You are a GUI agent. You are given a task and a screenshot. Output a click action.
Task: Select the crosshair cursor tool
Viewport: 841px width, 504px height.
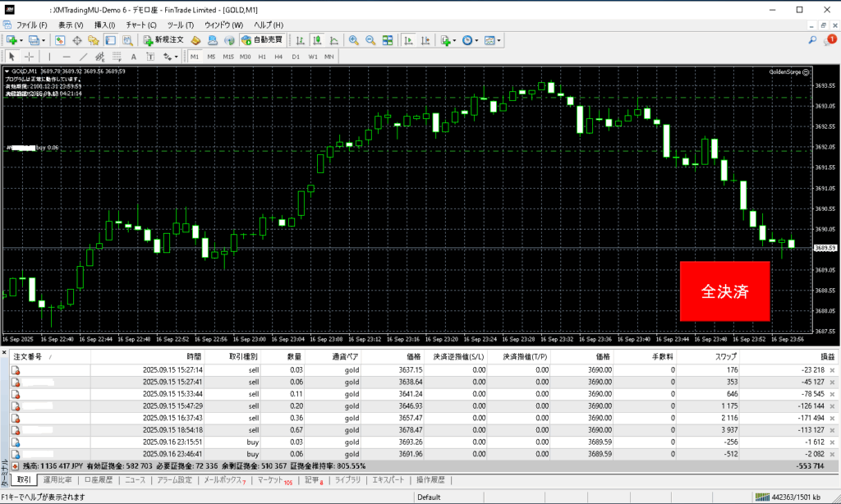(x=30, y=57)
